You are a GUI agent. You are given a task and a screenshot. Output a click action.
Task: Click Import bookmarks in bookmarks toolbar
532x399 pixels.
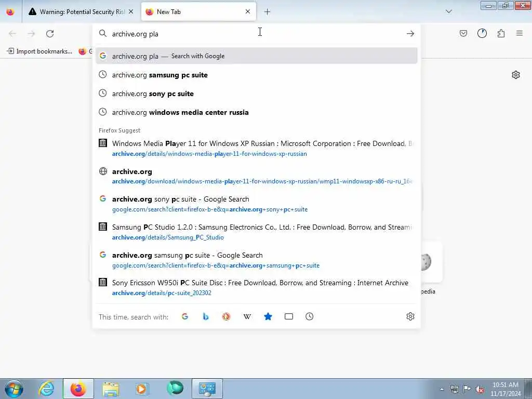coord(39,51)
